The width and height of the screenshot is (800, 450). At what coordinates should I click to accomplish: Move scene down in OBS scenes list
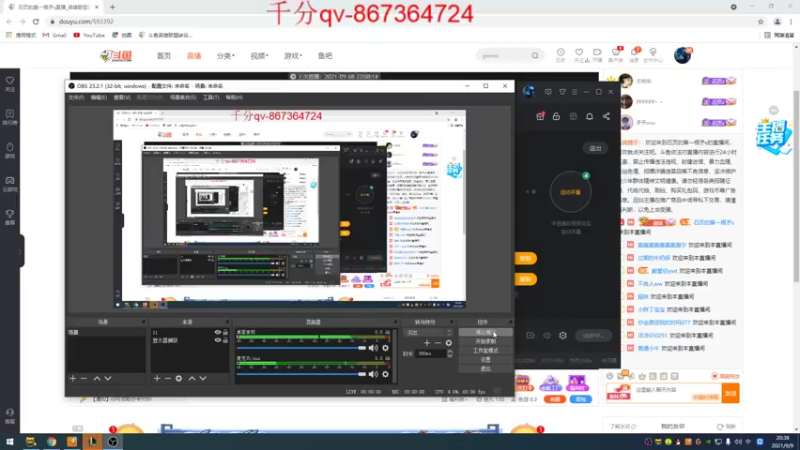tap(108, 379)
